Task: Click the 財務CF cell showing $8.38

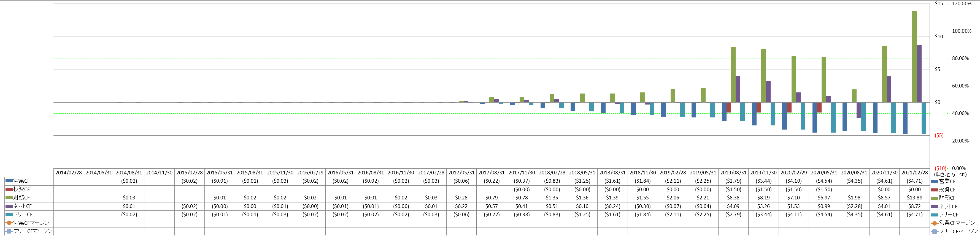Action: [x=733, y=197]
